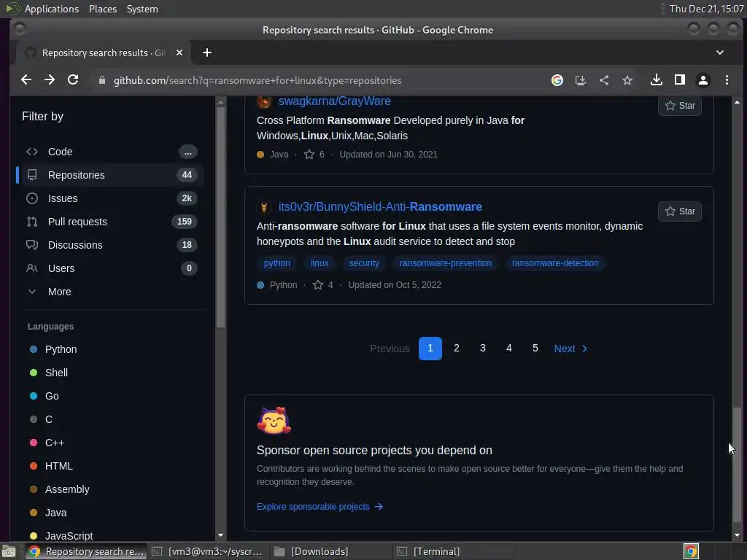Image resolution: width=747 pixels, height=560 pixels.
Task: Open a new browser tab
Action: (206, 52)
